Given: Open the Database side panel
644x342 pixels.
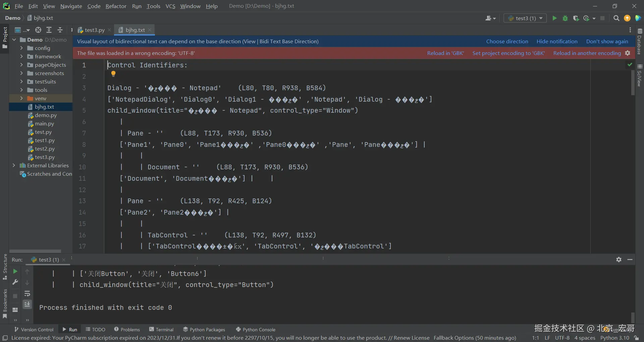Looking at the screenshot, I should pyautogui.click(x=640, y=42).
